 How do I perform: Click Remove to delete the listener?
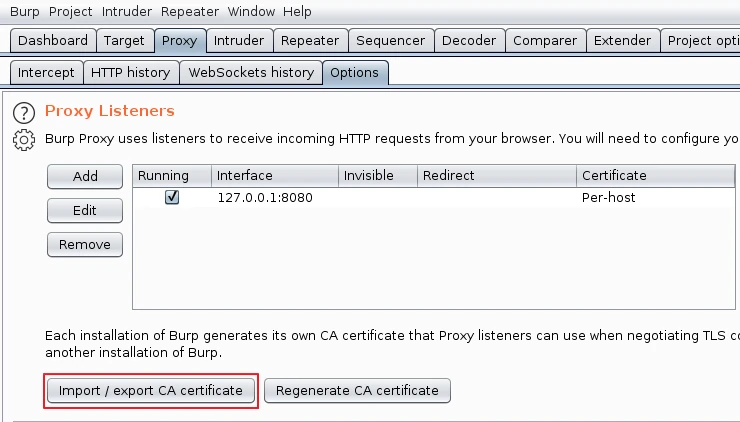point(85,245)
